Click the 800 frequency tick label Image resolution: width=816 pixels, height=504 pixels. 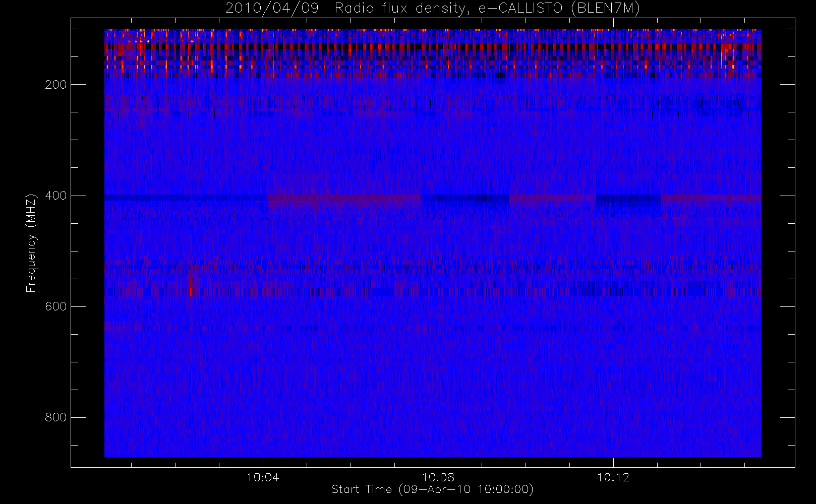click(56, 417)
